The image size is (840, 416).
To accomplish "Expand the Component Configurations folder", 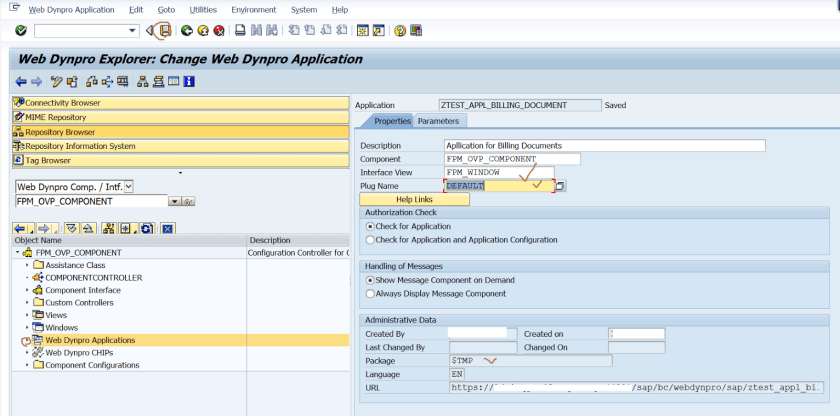I will (x=27, y=365).
